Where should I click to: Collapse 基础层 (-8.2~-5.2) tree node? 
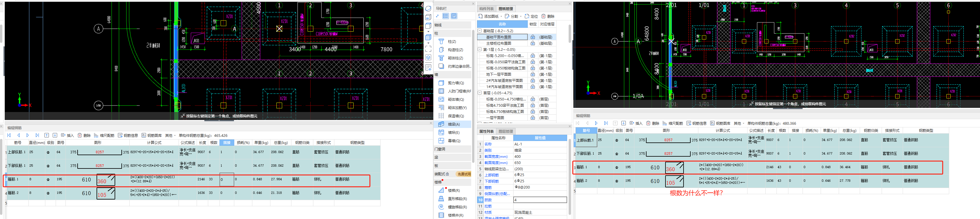480,31
